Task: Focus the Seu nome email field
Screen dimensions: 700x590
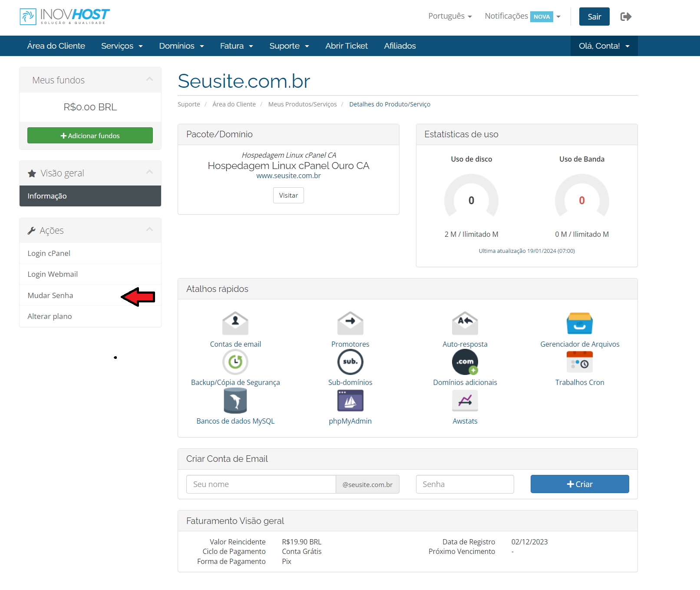Action: (261, 484)
